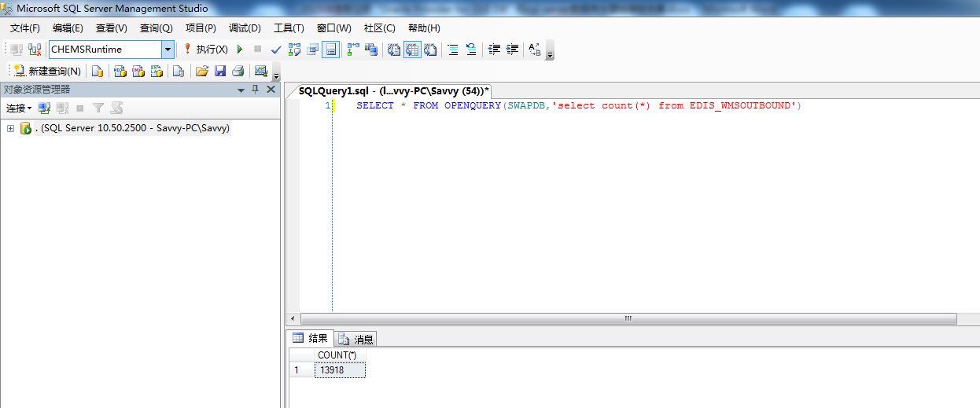
Task: Open a new Analysis Services XMLA query
Action: (x=157, y=71)
